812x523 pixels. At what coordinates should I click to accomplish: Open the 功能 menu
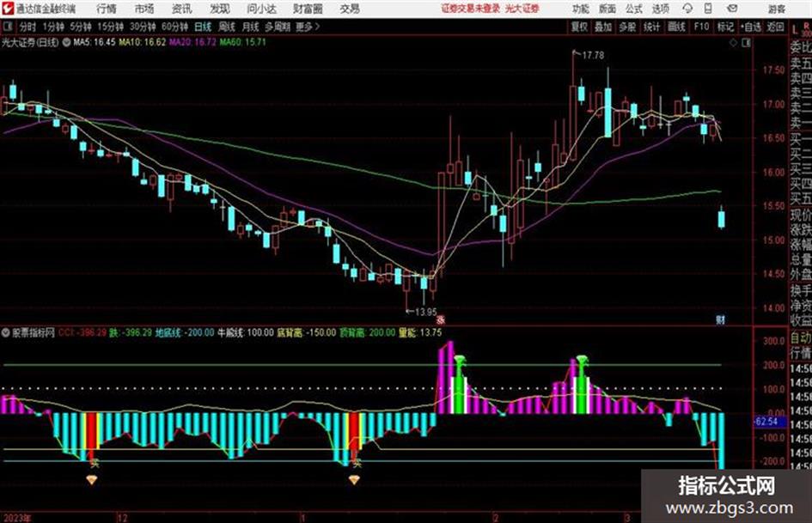tap(581, 9)
